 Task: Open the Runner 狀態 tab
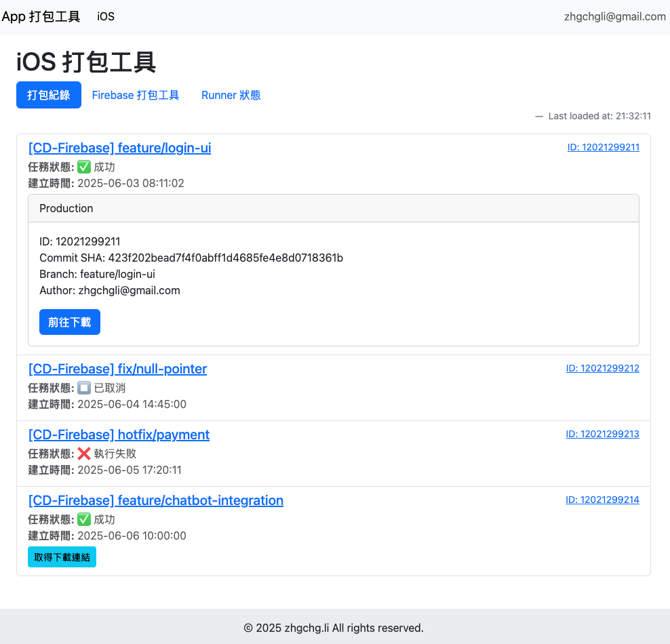pyautogui.click(x=231, y=95)
